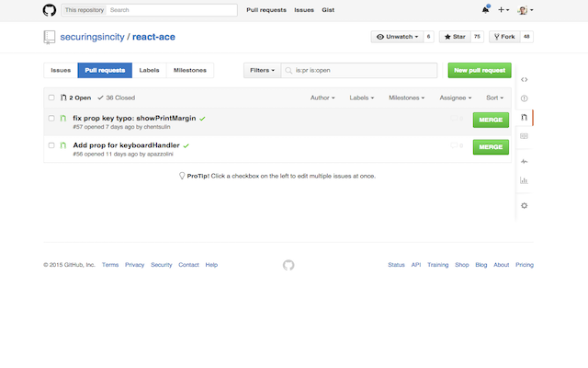Open author chentsulin's pull requests
This screenshot has height=368, width=588.
click(x=157, y=127)
